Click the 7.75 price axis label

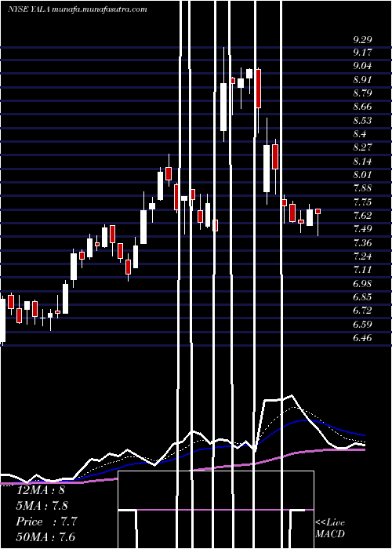[362, 202]
